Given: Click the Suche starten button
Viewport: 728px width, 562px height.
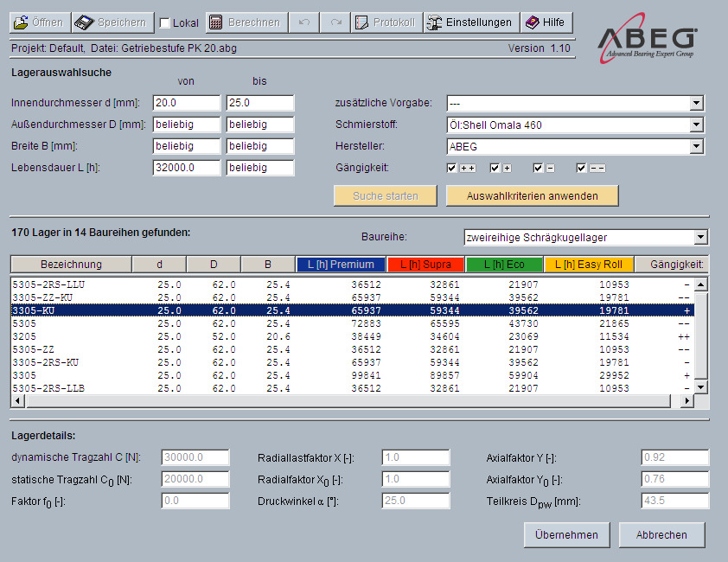Looking at the screenshot, I should click(x=386, y=196).
